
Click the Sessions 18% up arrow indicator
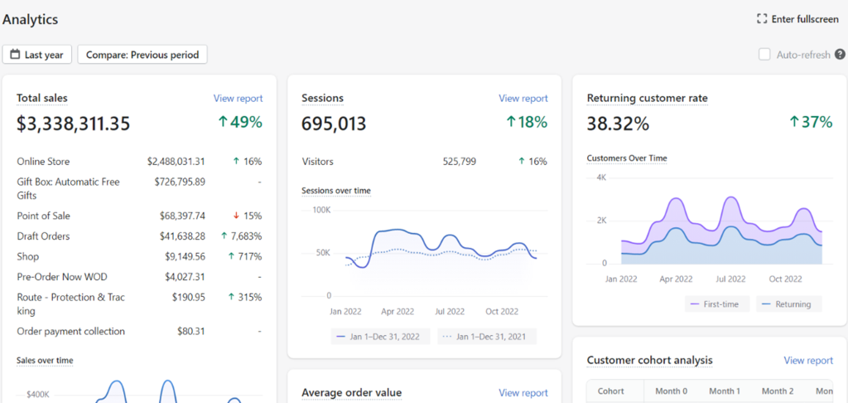click(x=511, y=122)
